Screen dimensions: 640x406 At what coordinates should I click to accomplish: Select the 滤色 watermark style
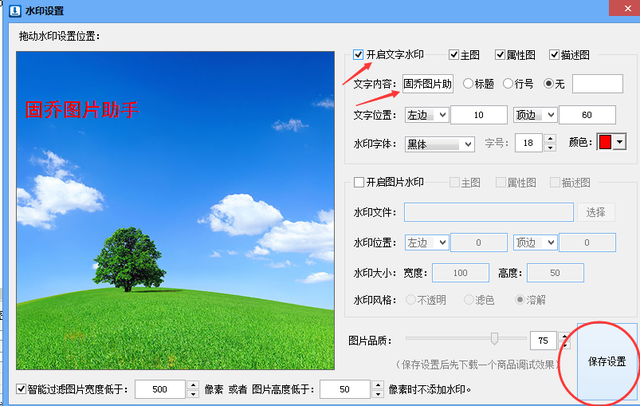tap(469, 300)
